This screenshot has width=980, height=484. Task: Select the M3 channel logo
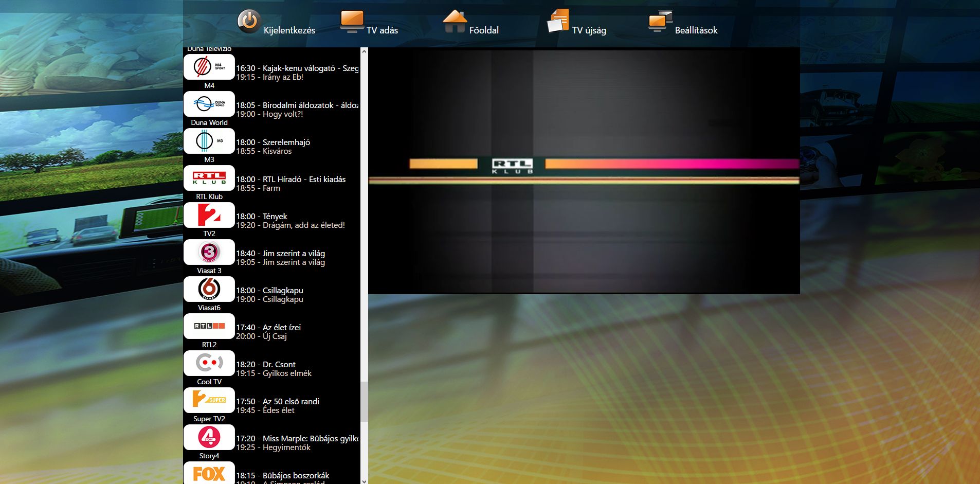point(209,141)
